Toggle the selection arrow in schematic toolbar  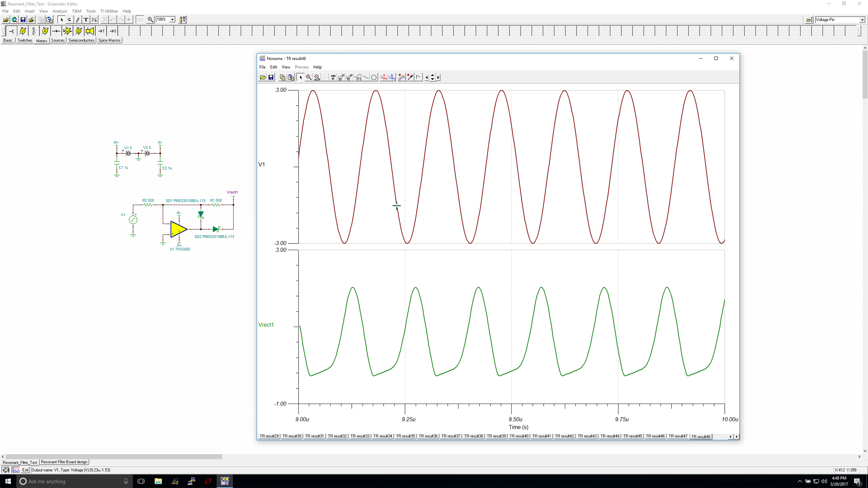(61, 20)
